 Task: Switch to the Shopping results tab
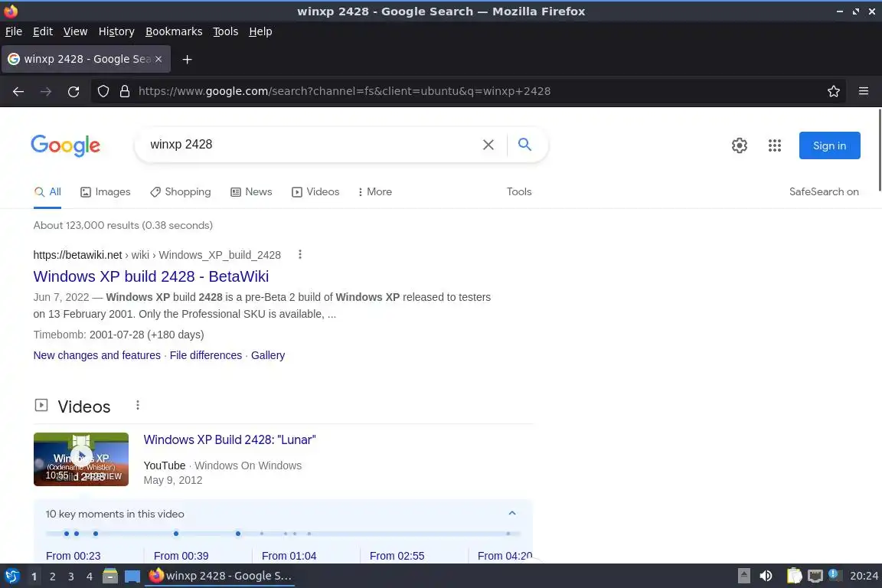[x=181, y=192]
